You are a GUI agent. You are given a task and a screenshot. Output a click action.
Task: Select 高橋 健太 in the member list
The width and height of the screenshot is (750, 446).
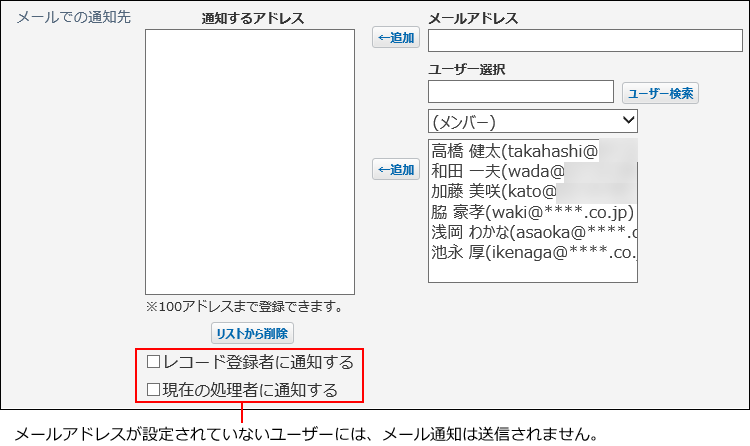pyautogui.click(x=532, y=151)
